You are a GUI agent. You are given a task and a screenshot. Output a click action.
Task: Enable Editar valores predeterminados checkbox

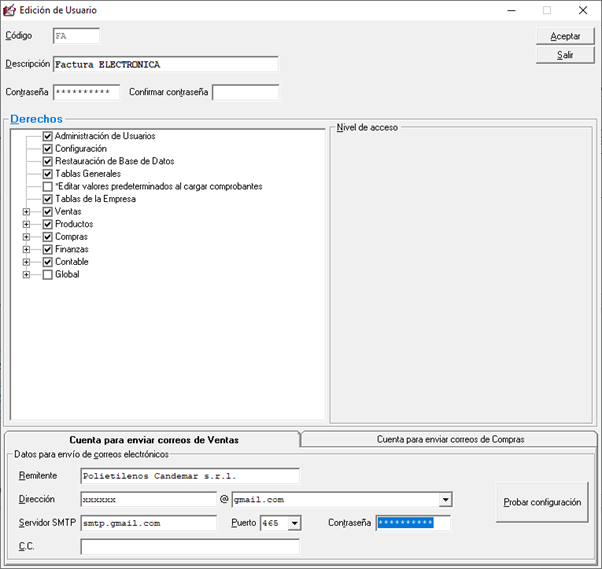[x=47, y=187]
